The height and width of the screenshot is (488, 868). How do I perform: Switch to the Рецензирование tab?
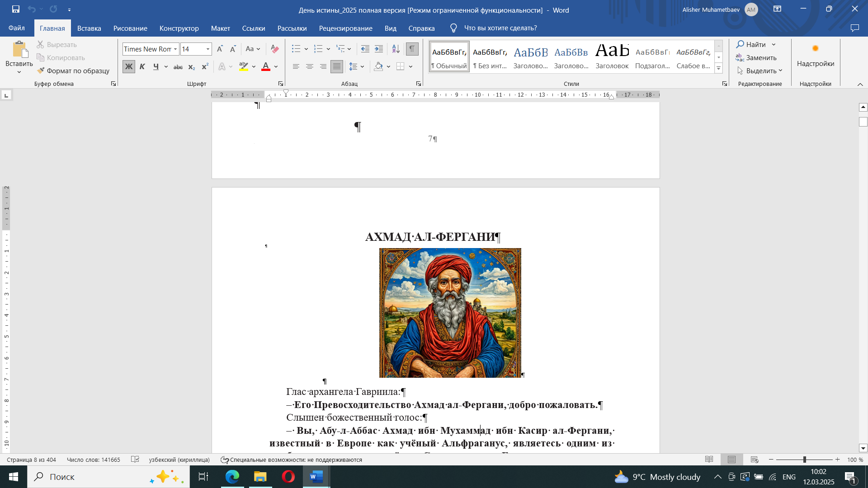coord(345,28)
